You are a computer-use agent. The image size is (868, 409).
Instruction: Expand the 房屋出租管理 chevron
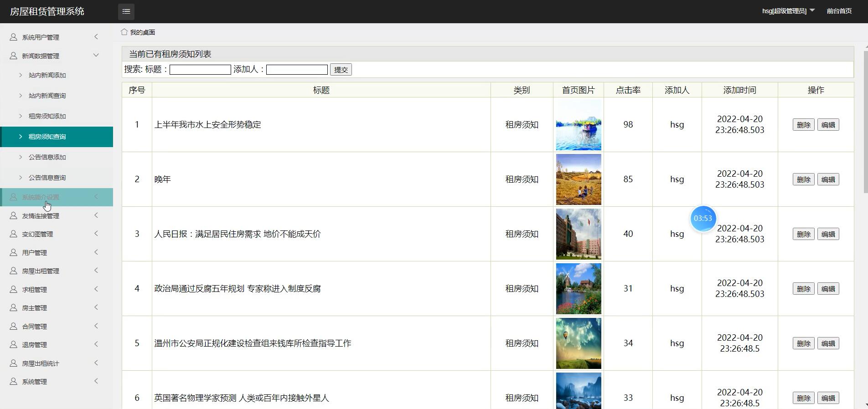(x=96, y=270)
